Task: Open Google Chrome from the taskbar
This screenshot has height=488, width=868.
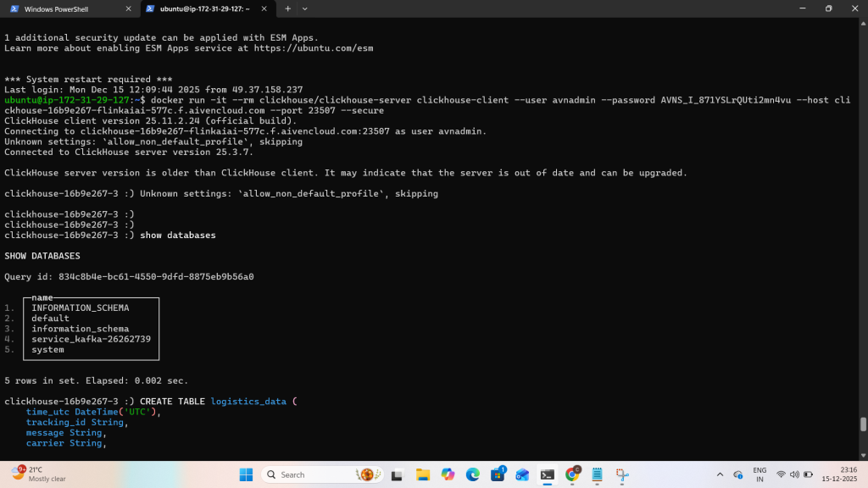Action: 573,474
